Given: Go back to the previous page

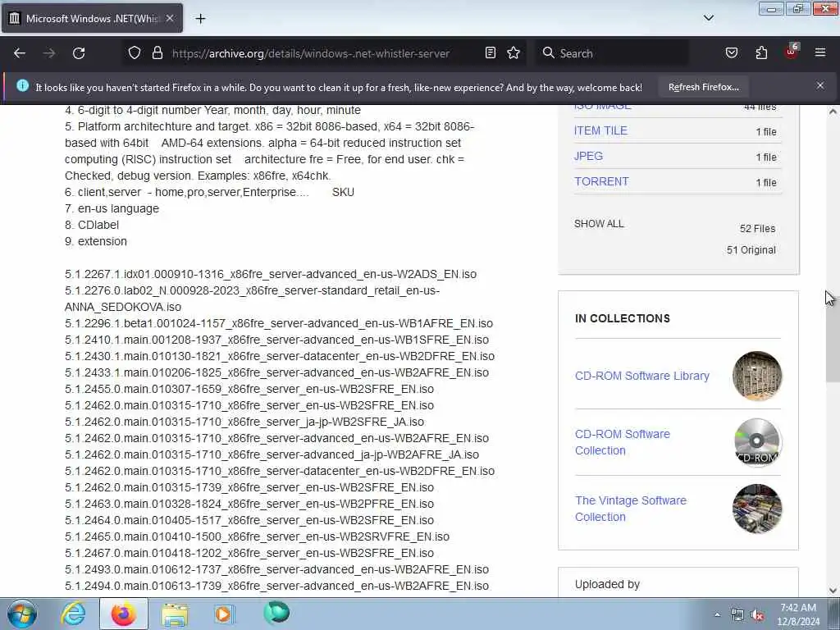Looking at the screenshot, I should point(20,53).
